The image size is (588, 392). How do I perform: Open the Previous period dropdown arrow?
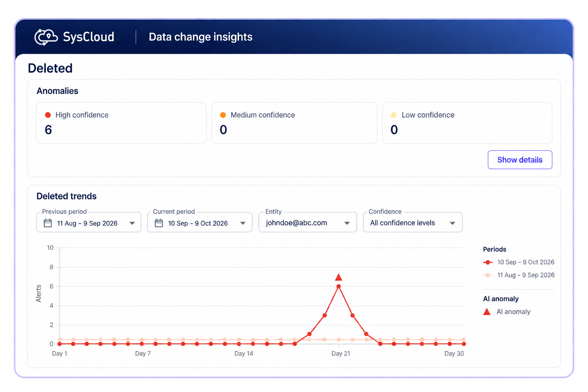[132, 223]
